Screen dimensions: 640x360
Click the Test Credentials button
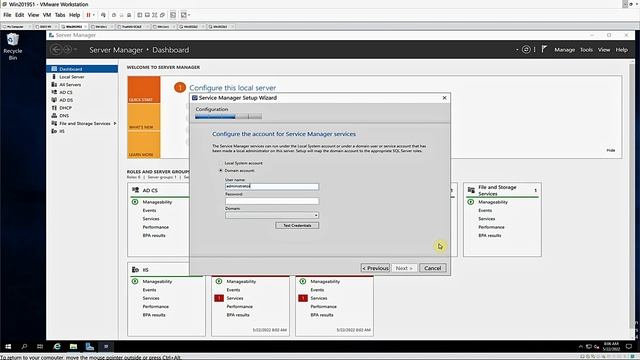point(297,225)
